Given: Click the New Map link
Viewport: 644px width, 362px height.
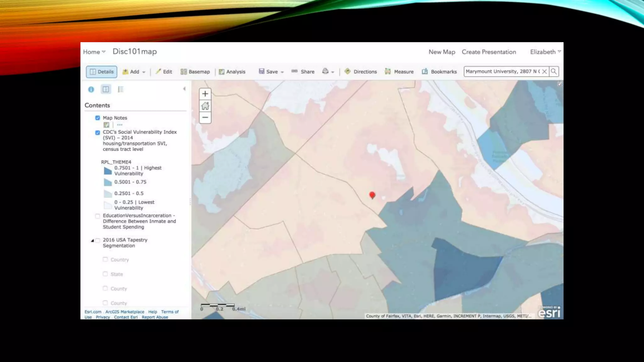Looking at the screenshot, I should tap(441, 52).
